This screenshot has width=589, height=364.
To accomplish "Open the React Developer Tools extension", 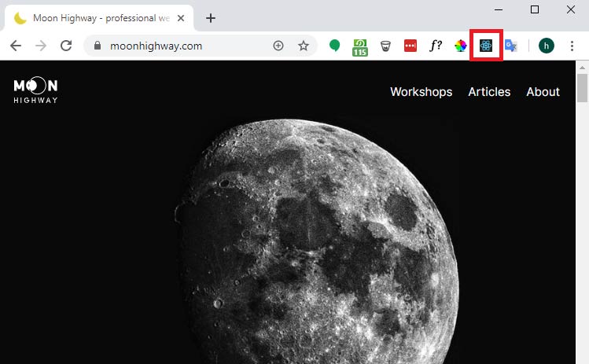I will tap(486, 46).
